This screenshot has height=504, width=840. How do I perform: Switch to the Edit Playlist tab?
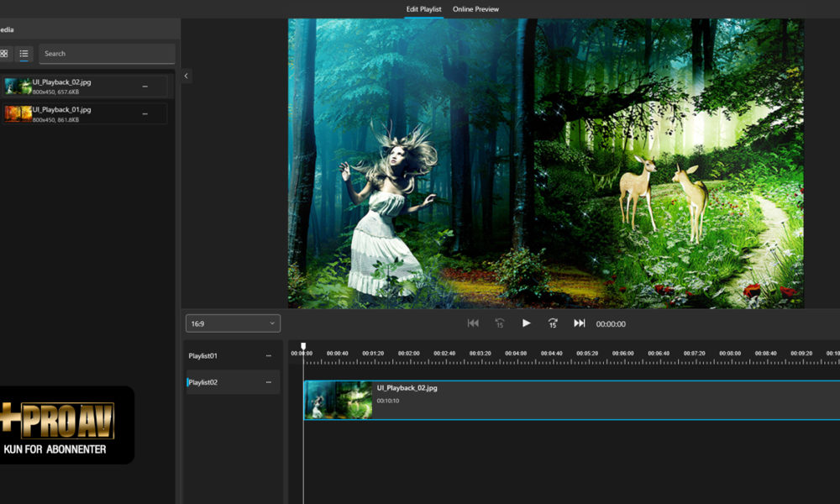tap(424, 9)
